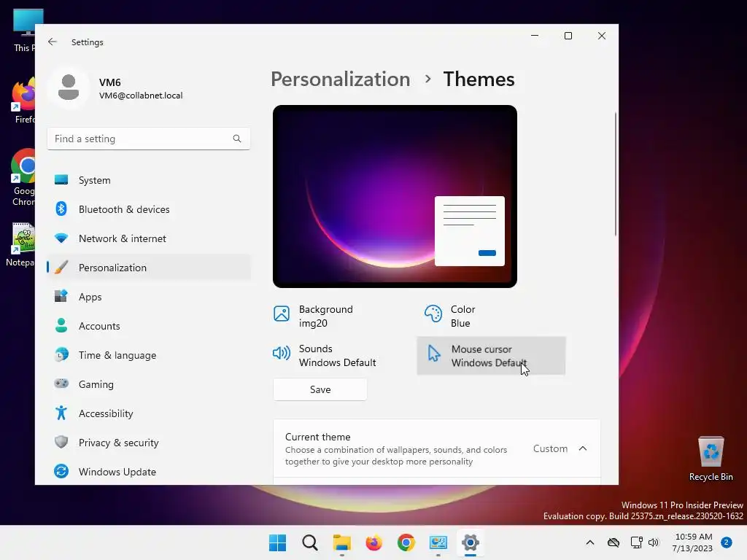Select the This PC desktop icon

[25, 31]
